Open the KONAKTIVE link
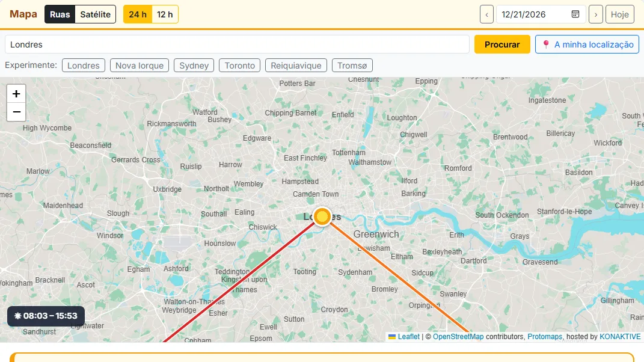The height and width of the screenshot is (362, 644). (620, 337)
